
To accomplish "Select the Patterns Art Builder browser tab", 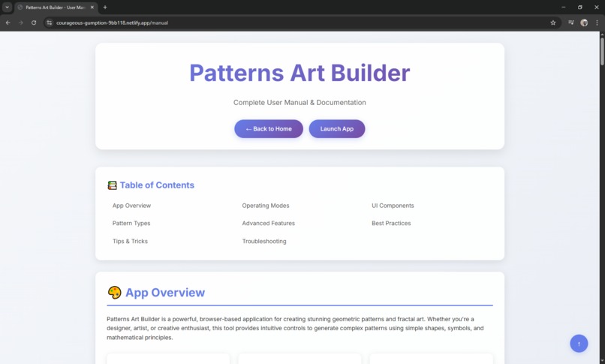I will point(56,8).
